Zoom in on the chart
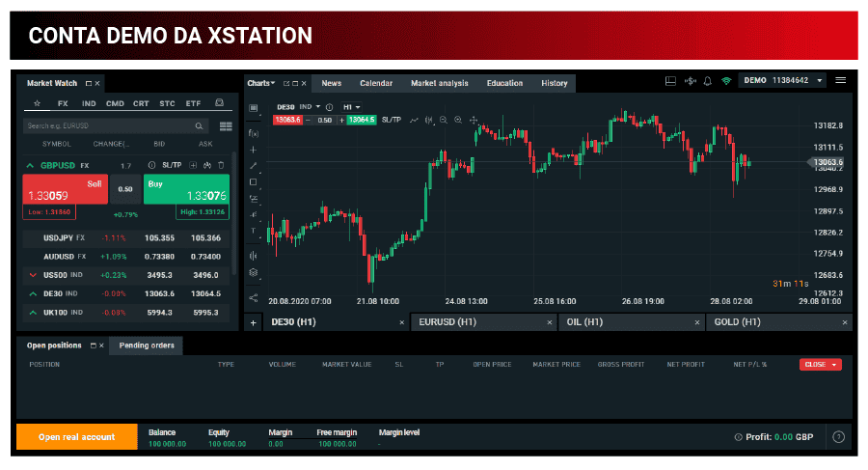868x470 pixels. click(x=458, y=120)
